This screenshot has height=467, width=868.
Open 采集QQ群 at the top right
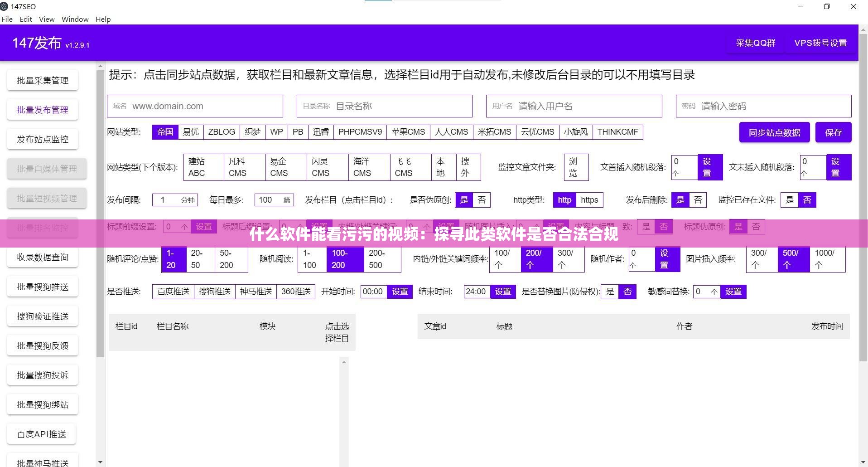tap(755, 43)
